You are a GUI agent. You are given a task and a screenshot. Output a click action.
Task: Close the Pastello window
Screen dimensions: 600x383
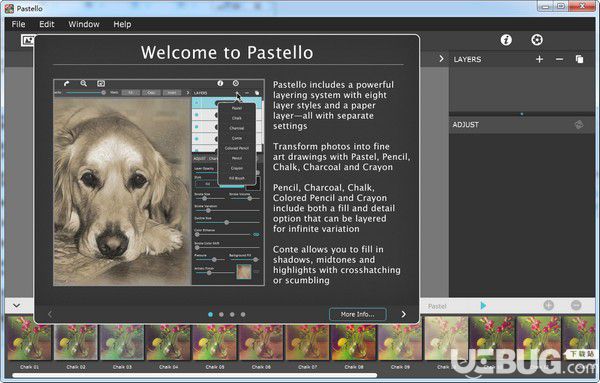coord(582,6)
